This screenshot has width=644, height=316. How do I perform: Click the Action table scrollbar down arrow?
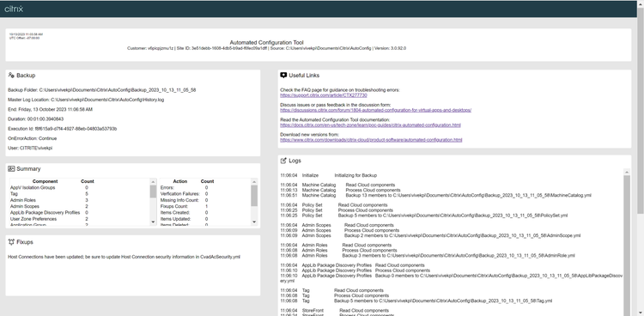click(254, 222)
